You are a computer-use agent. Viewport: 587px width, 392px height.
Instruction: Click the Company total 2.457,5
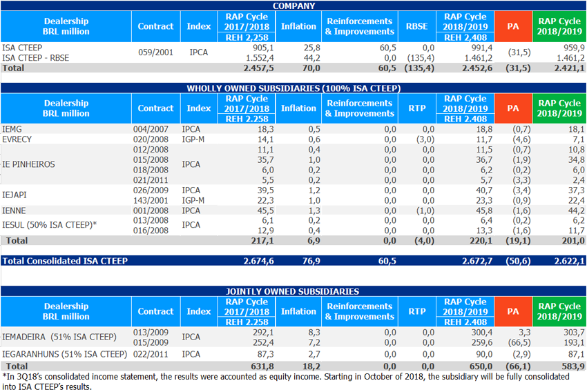[x=259, y=68]
